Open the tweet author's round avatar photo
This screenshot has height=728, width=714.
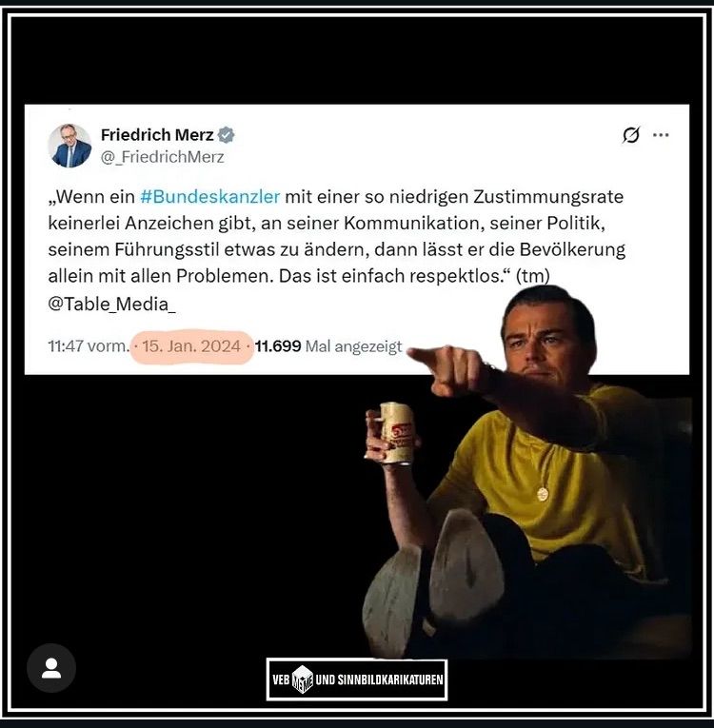[x=69, y=146]
